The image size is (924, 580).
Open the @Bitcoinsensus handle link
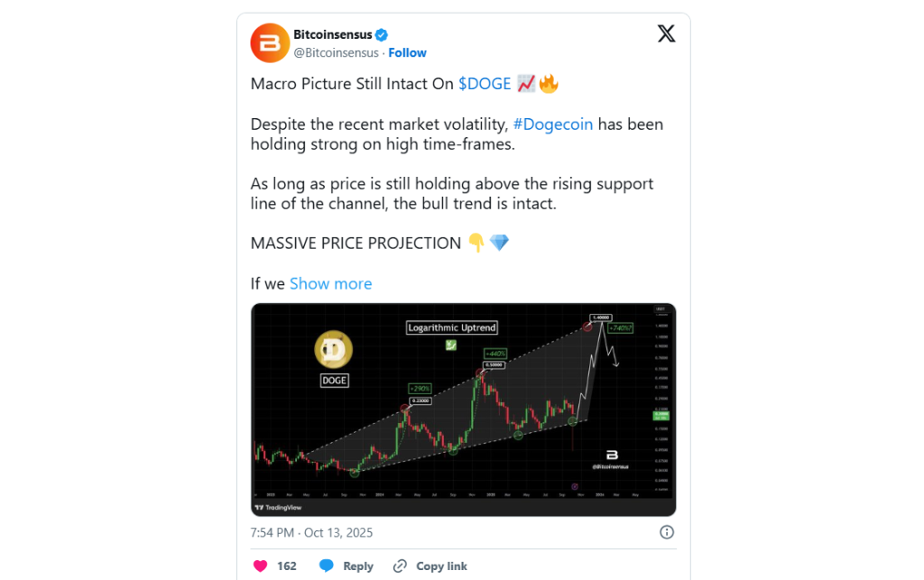pos(337,53)
